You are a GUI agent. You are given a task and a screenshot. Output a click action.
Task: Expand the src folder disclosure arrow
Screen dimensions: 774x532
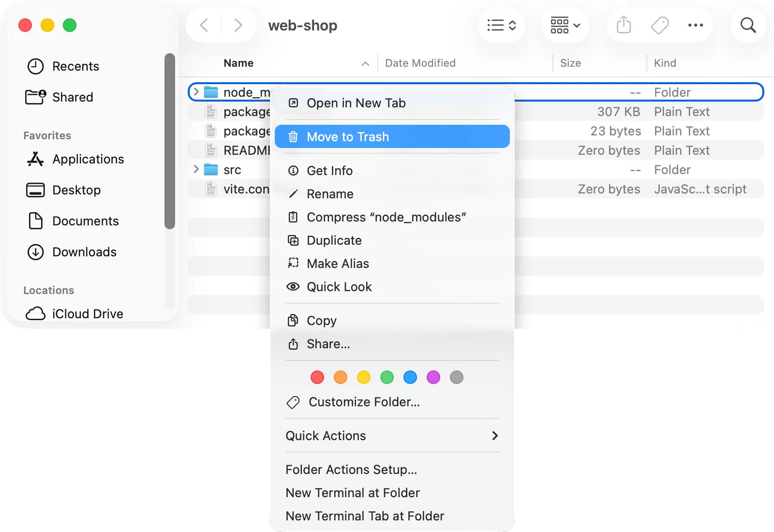point(196,169)
